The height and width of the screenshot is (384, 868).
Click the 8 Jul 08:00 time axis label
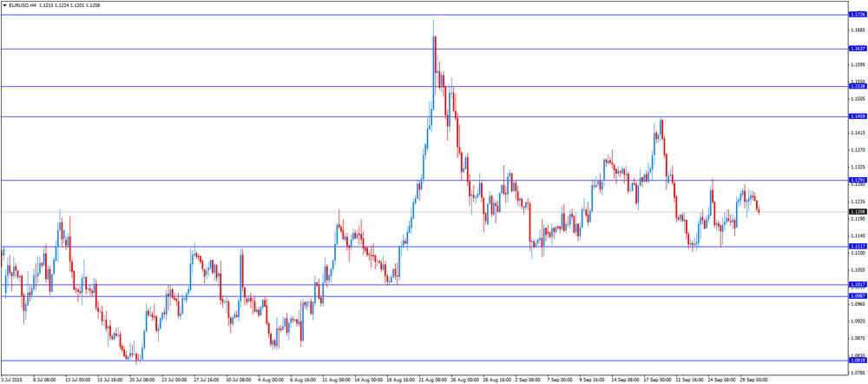[43, 381]
